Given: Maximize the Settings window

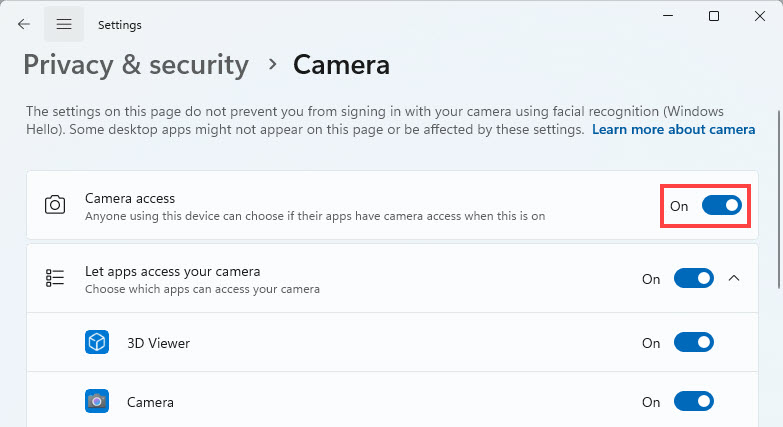Looking at the screenshot, I should click(714, 16).
